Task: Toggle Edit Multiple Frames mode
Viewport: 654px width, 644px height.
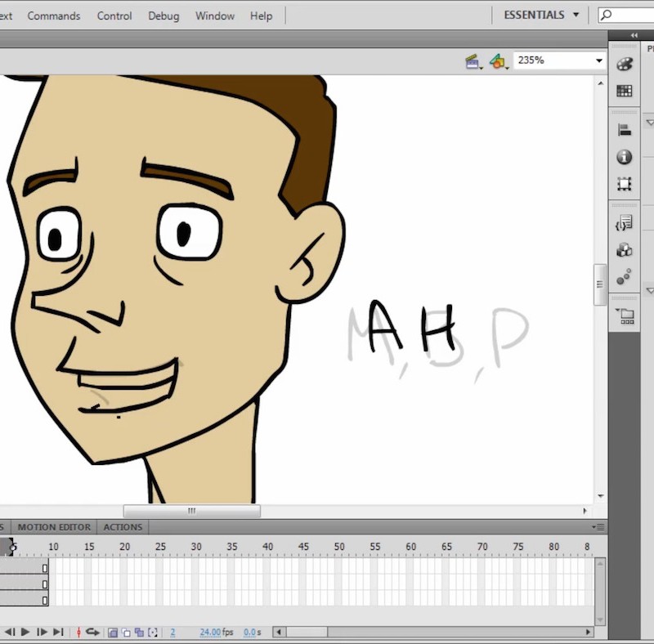Action: click(141, 631)
